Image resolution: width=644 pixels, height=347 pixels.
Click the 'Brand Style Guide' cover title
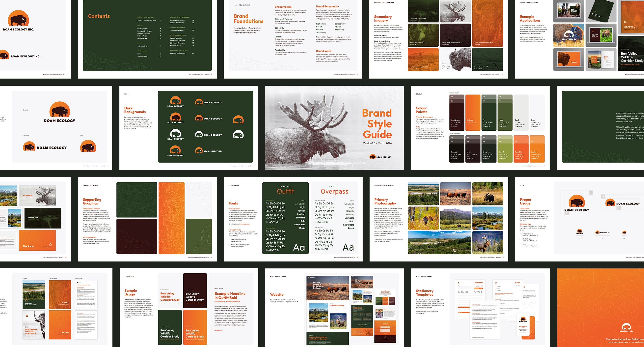click(x=377, y=124)
